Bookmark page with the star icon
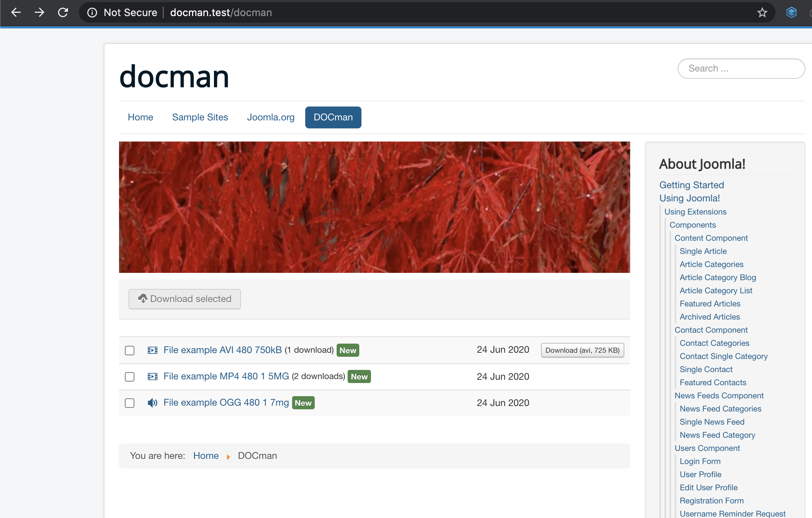The height and width of the screenshot is (518, 812). click(x=762, y=13)
